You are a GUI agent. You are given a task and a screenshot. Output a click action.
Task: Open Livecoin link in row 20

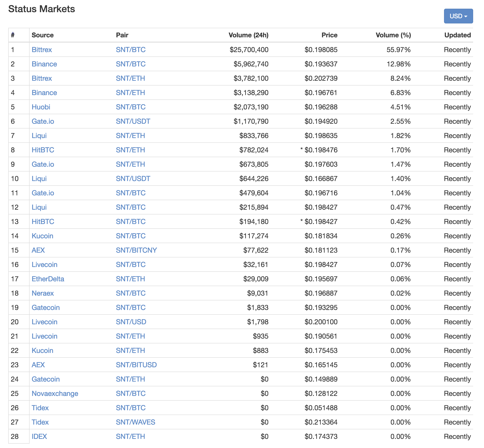(x=44, y=322)
